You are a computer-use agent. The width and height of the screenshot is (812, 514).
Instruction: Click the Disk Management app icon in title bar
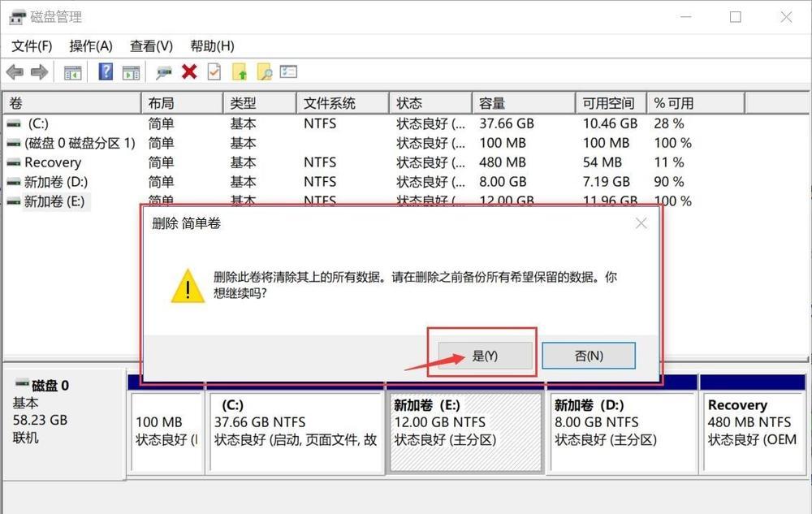pos(17,17)
